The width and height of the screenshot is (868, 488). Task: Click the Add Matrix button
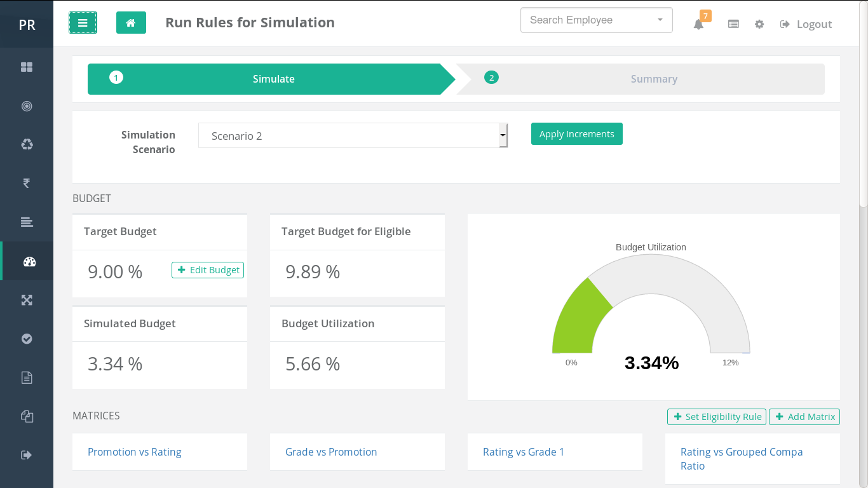coord(804,417)
